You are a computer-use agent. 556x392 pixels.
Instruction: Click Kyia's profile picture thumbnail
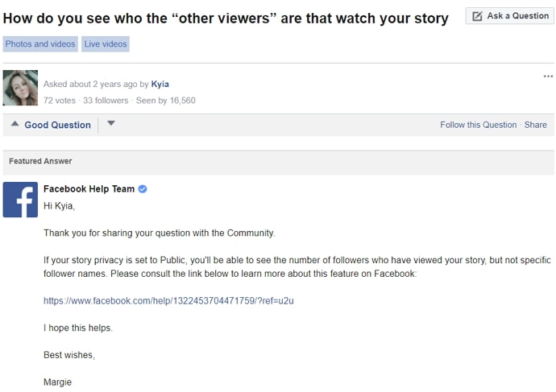pyautogui.click(x=20, y=88)
